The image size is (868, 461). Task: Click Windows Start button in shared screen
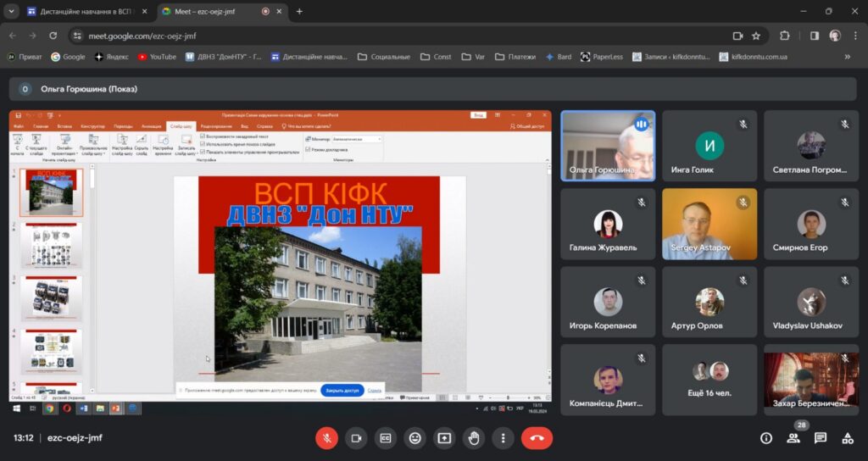point(17,408)
